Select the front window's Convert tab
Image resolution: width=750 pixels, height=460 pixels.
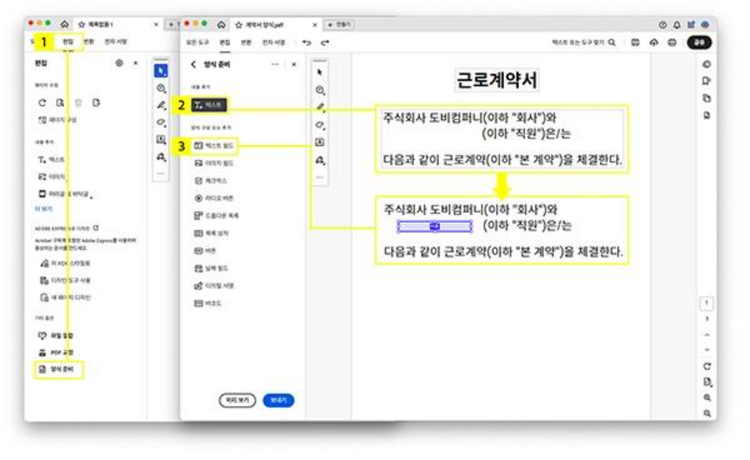point(246,43)
